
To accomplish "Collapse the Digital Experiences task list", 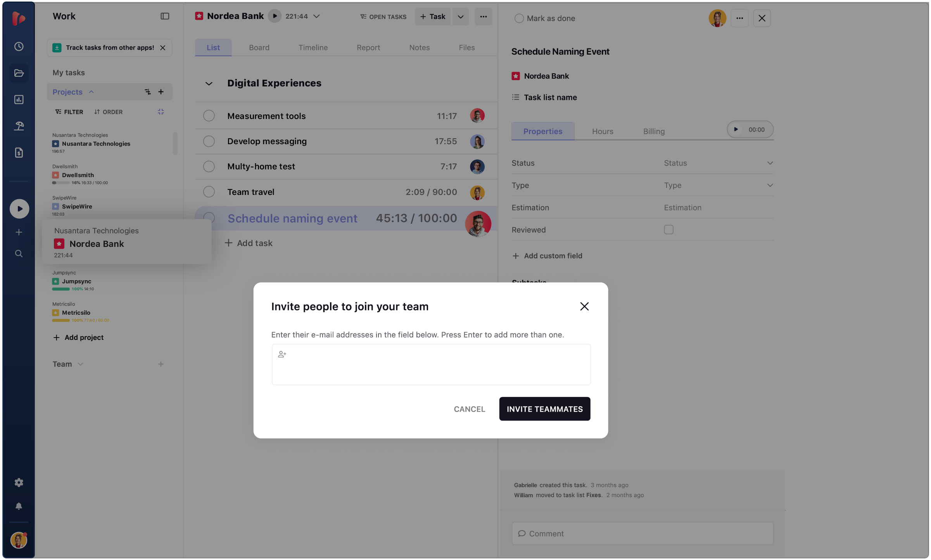I will point(209,83).
